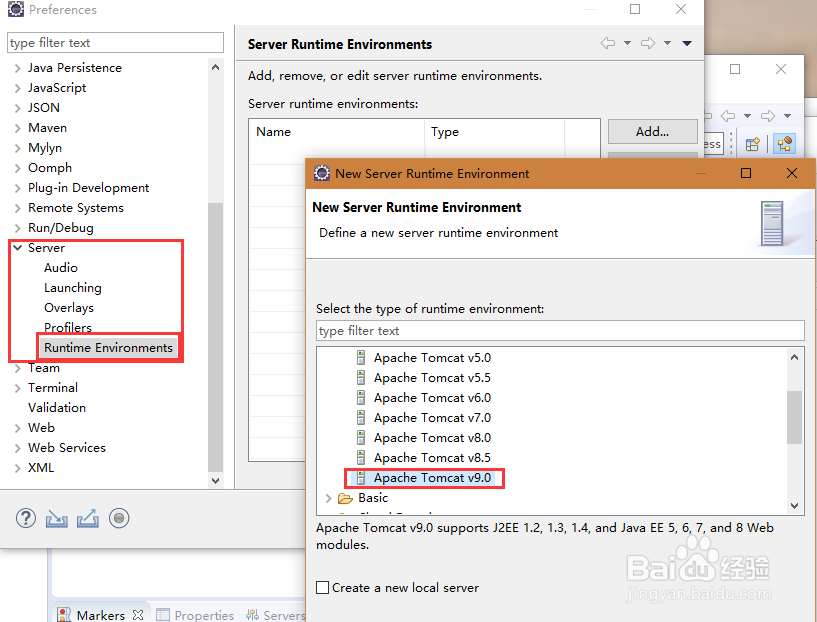The image size is (817, 622).
Task: Select the Validation preferences item
Action: pos(57,408)
